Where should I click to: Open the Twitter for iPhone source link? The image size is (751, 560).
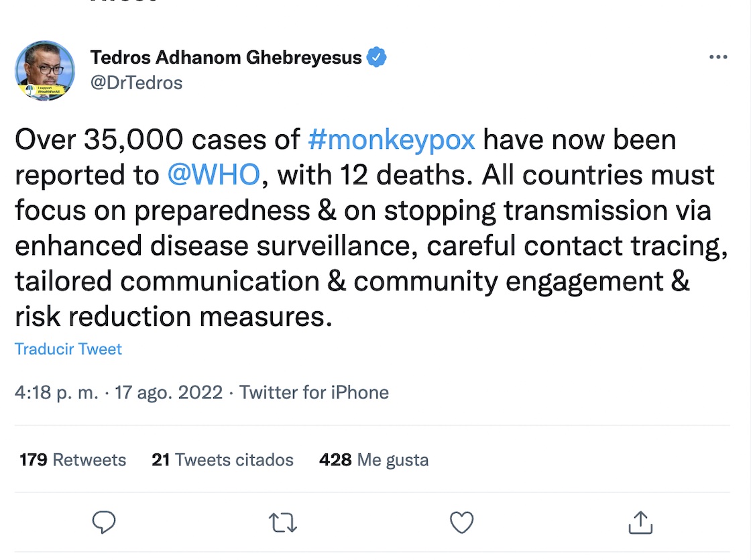point(314,392)
